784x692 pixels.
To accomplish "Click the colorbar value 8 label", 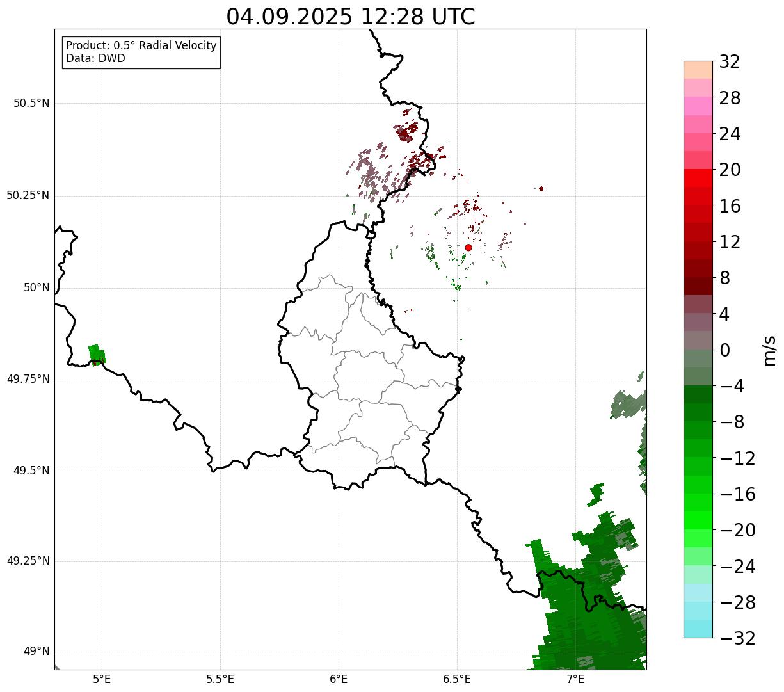I will pos(724,278).
